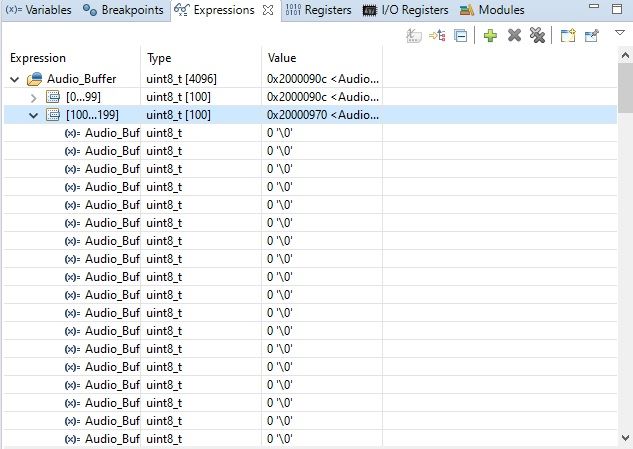Remove all expressions with double X icon
This screenshot has width=633, height=449.
click(x=537, y=36)
